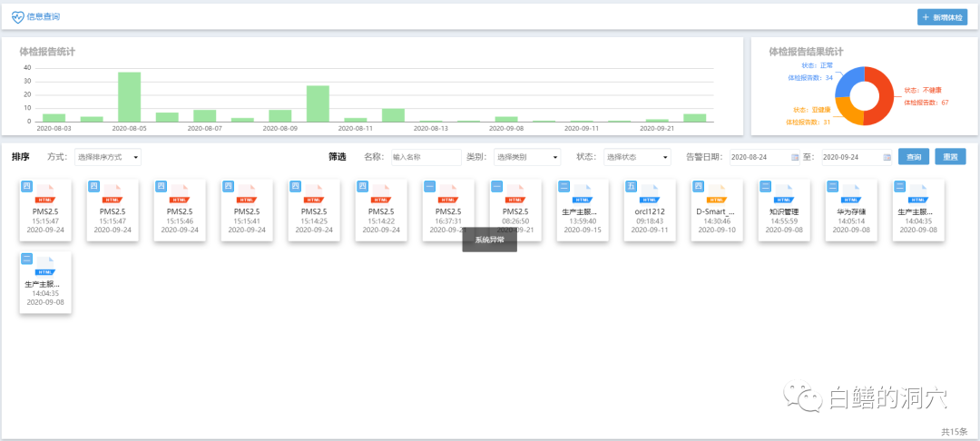
Task: Open HTML icon of 生产主服 card timed 13:59:40
Action: click(582, 193)
